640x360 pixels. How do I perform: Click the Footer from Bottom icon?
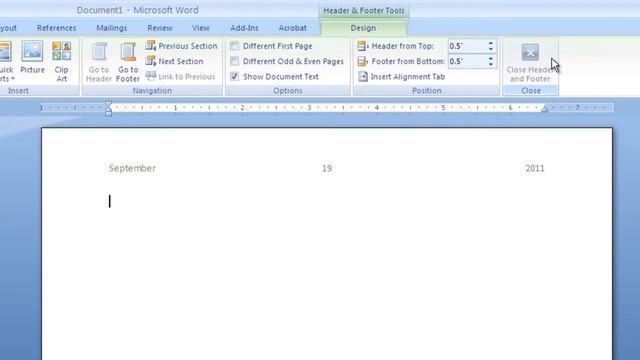tap(362, 61)
